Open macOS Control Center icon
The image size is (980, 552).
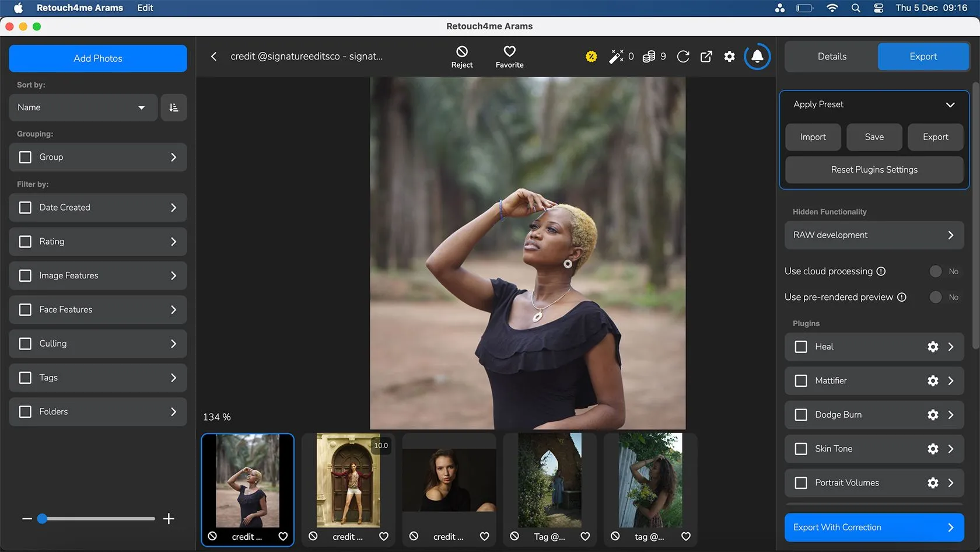click(878, 8)
